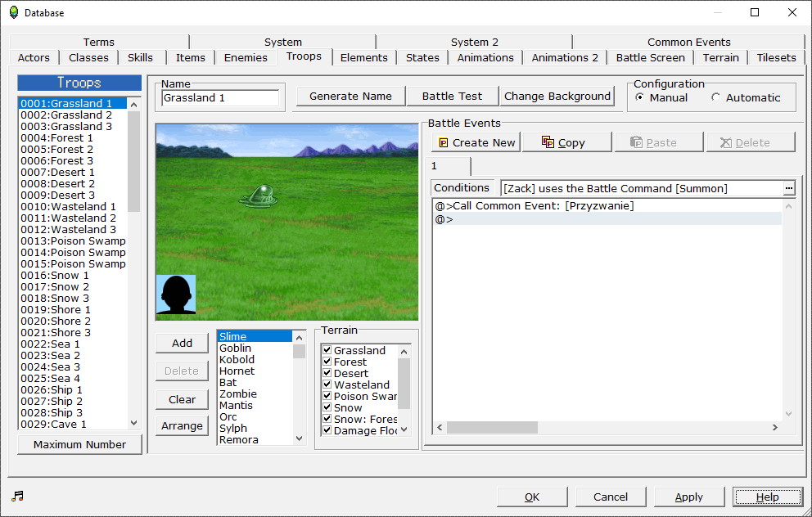
Task: Toggle the Desert terrain checkbox
Action: [x=327, y=372]
